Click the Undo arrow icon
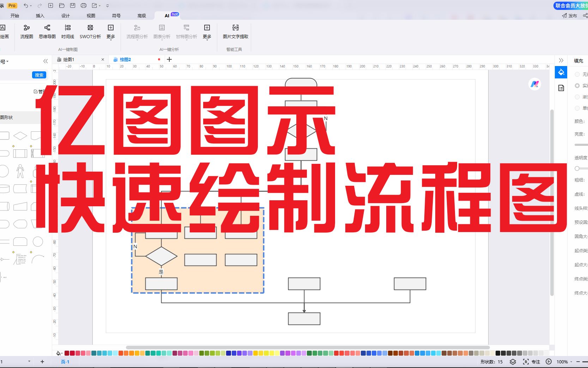The width and height of the screenshot is (588, 368). coord(25,6)
